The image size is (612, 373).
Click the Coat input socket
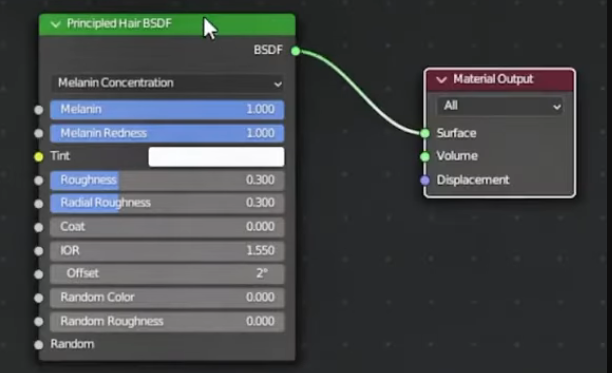[39, 227]
